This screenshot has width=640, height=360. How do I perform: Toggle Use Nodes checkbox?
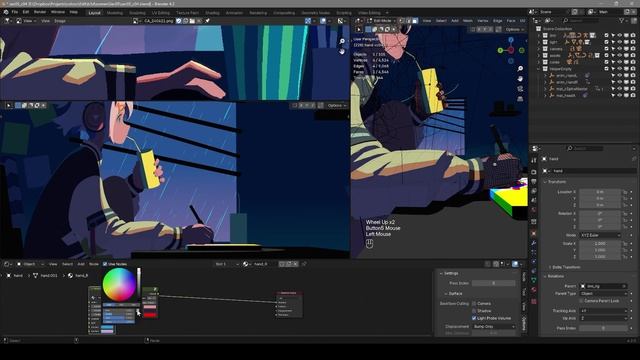click(105, 264)
